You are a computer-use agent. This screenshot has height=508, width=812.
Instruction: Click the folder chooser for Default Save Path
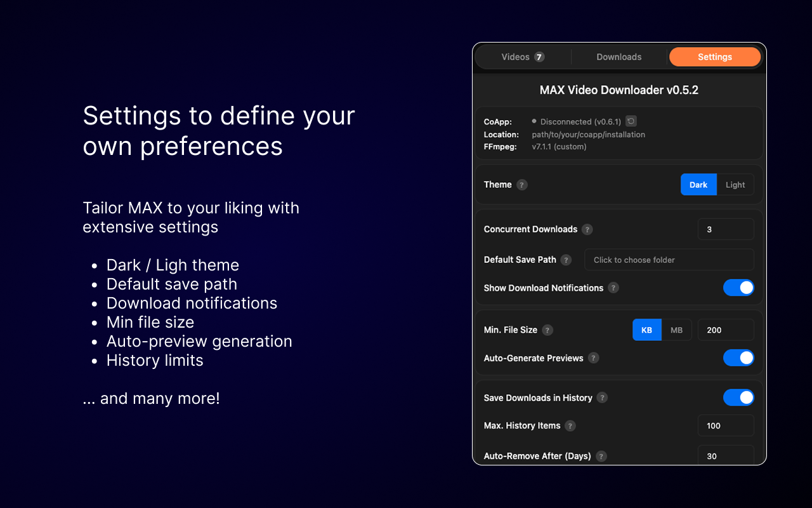click(669, 260)
